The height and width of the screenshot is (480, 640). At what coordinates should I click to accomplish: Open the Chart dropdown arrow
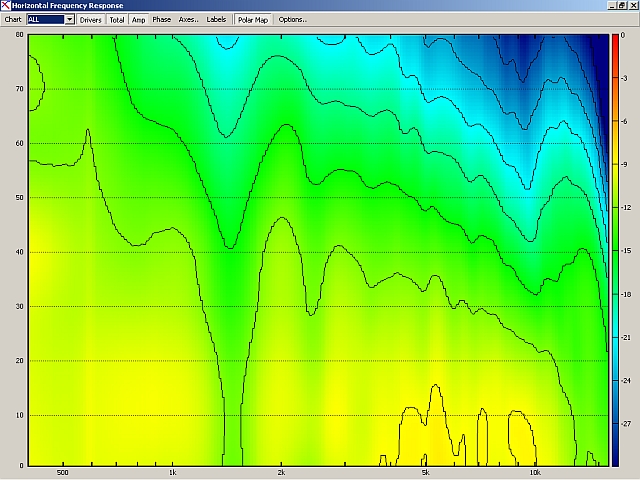click(70, 20)
